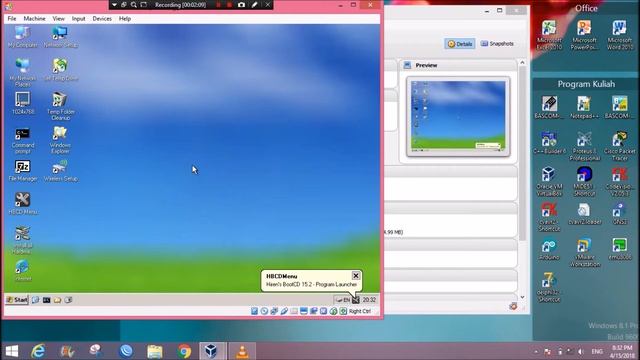Click the Windows Start button on host taskbar
640x360 pixels.
tap(11, 351)
